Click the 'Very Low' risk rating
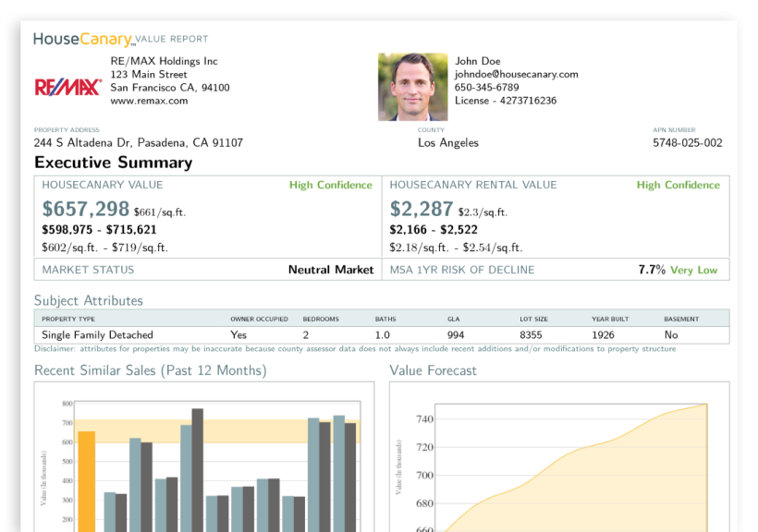 693,270
